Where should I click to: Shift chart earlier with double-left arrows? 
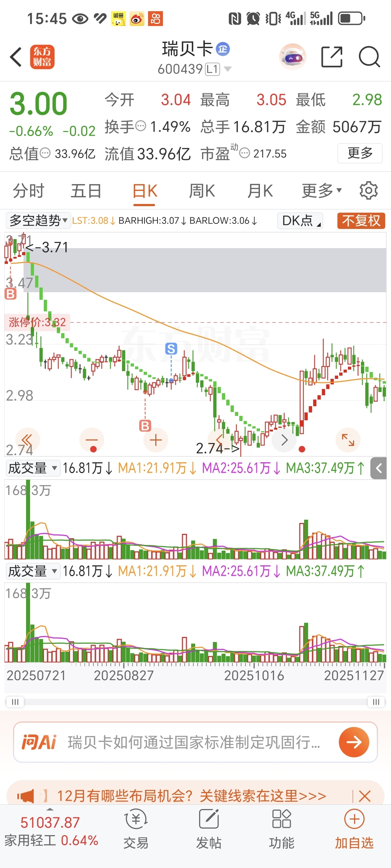tap(27, 440)
